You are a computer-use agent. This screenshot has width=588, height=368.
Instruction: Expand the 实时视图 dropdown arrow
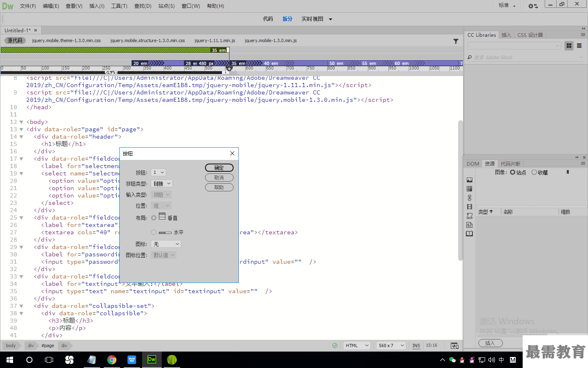point(330,19)
